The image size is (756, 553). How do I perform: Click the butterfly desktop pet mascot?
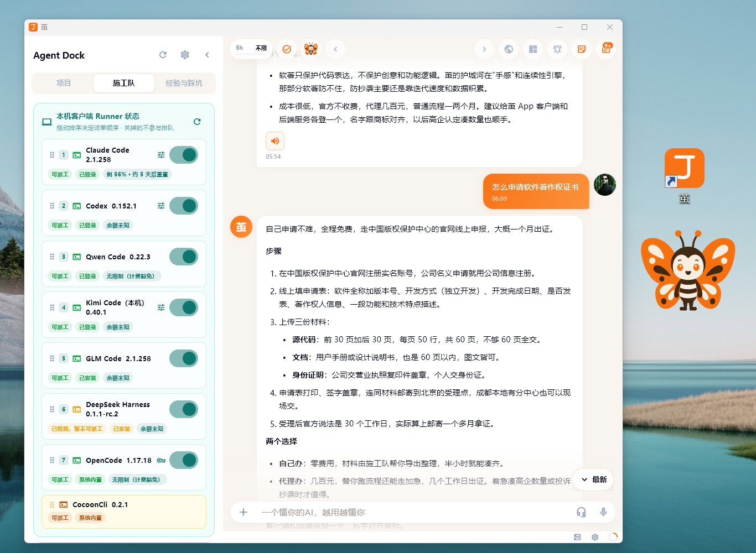(x=688, y=271)
